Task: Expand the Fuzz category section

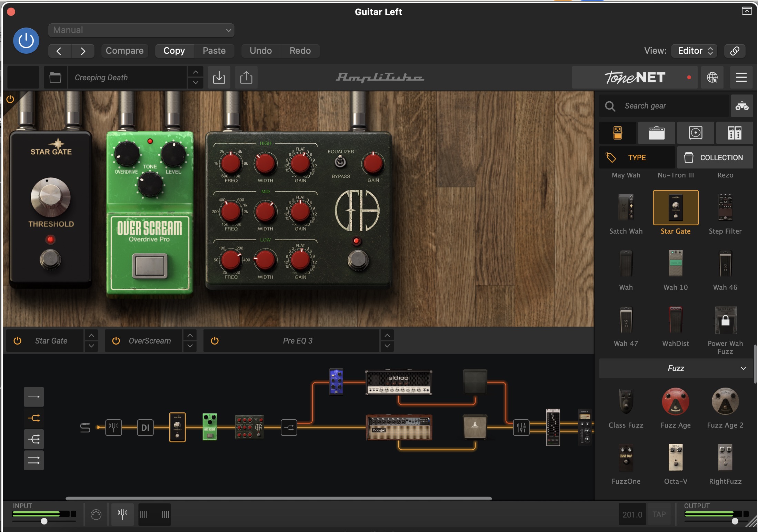Action: point(676,368)
